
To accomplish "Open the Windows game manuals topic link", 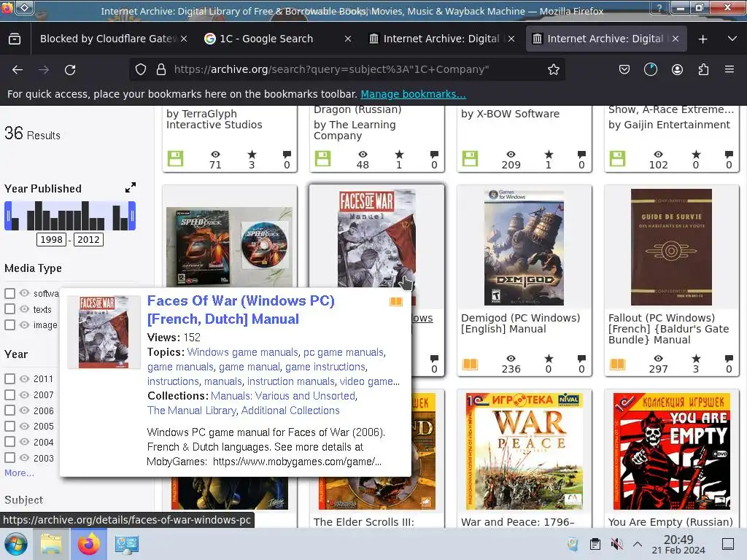I will (x=242, y=352).
